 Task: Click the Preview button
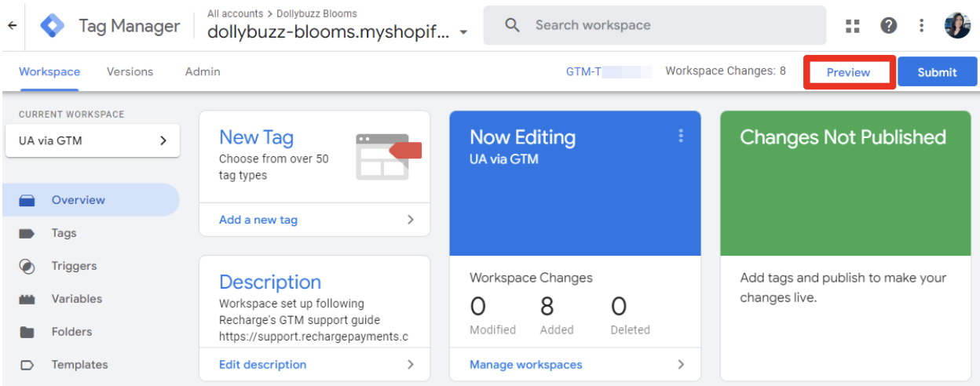[x=848, y=72]
